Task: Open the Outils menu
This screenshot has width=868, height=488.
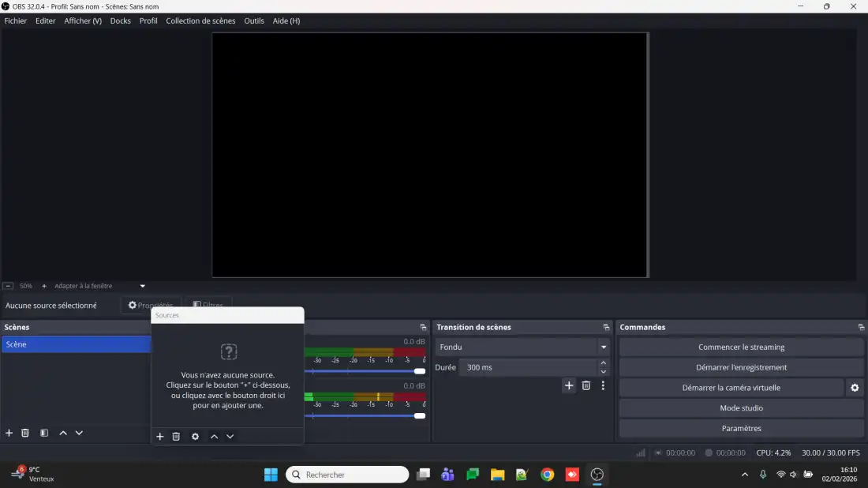Action: (x=254, y=21)
